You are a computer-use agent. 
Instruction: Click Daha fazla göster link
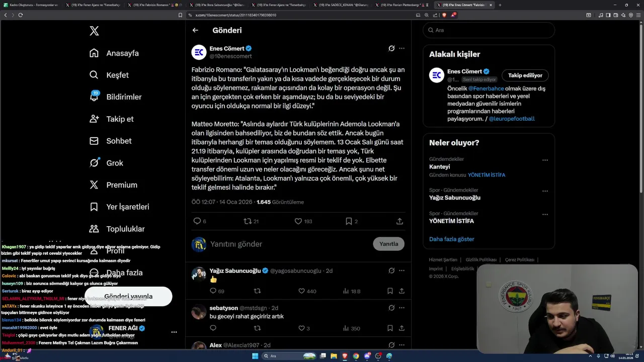coord(451,239)
